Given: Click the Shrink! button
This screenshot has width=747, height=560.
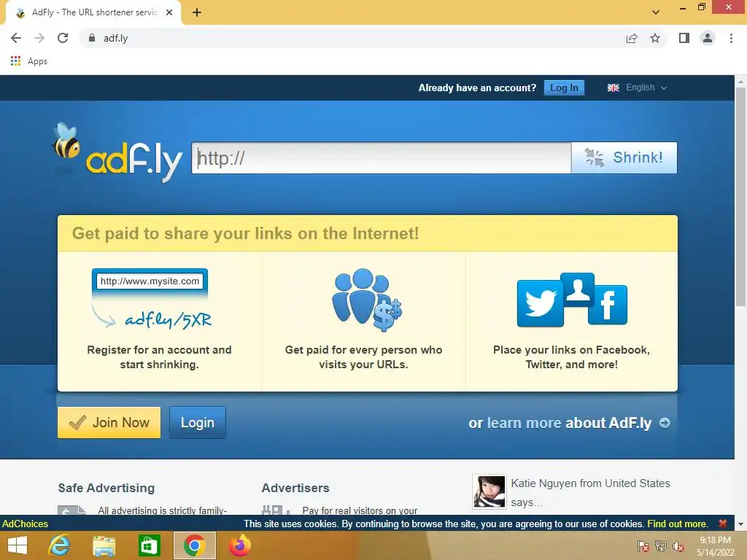Looking at the screenshot, I should tap(624, 157).
